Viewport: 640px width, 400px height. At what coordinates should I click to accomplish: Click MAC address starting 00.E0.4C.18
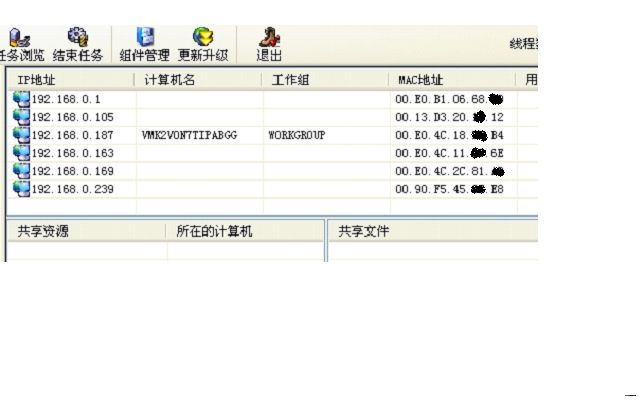coord(449,135)
